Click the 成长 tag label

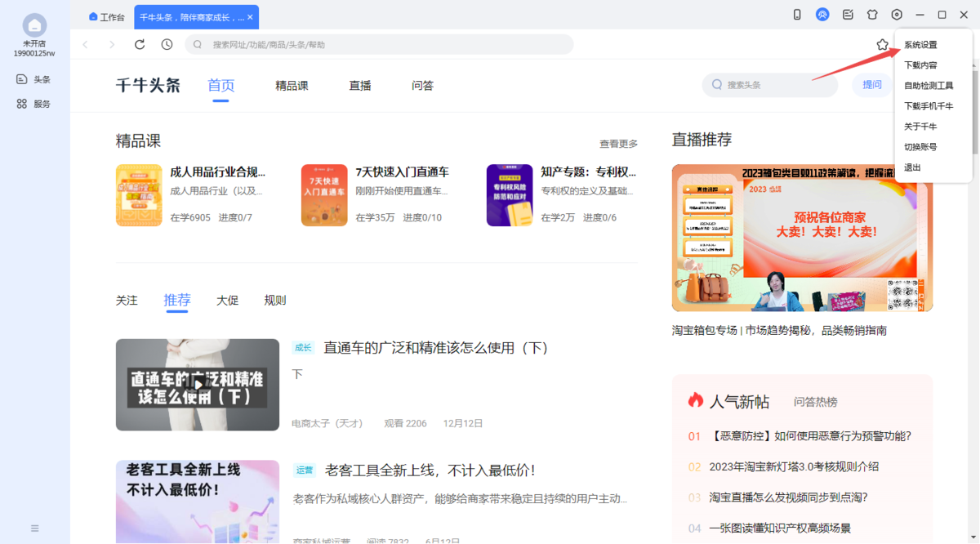pos(303,348)
